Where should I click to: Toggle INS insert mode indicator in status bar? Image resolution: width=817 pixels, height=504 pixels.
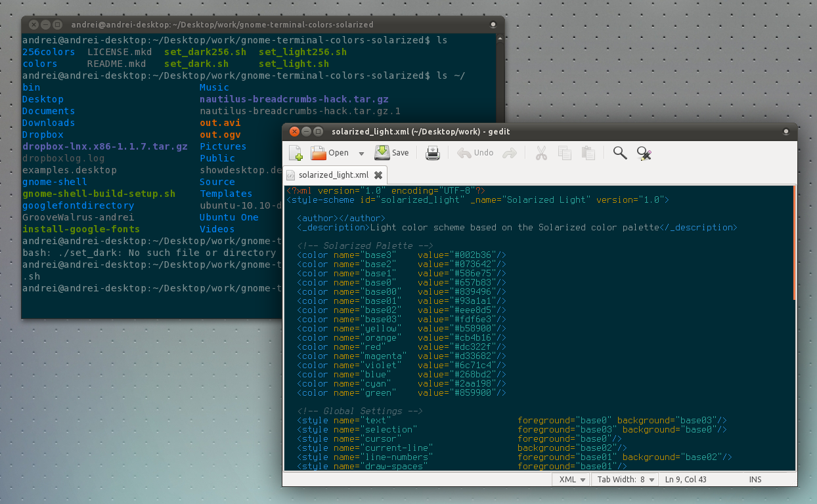755,480
